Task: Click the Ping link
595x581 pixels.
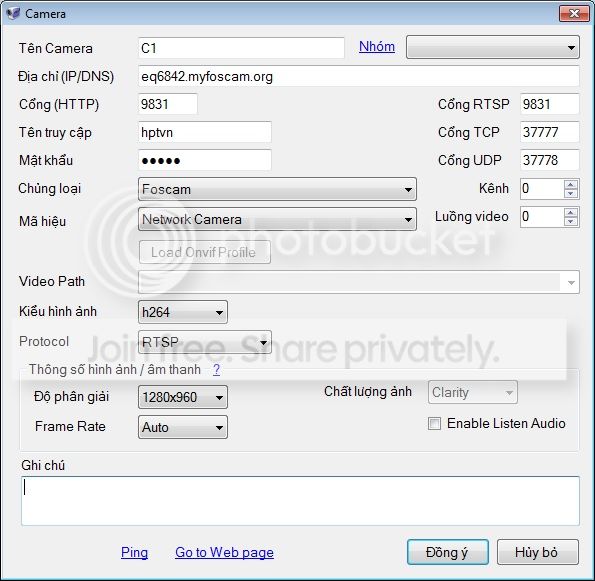Action: pos(134,552)
